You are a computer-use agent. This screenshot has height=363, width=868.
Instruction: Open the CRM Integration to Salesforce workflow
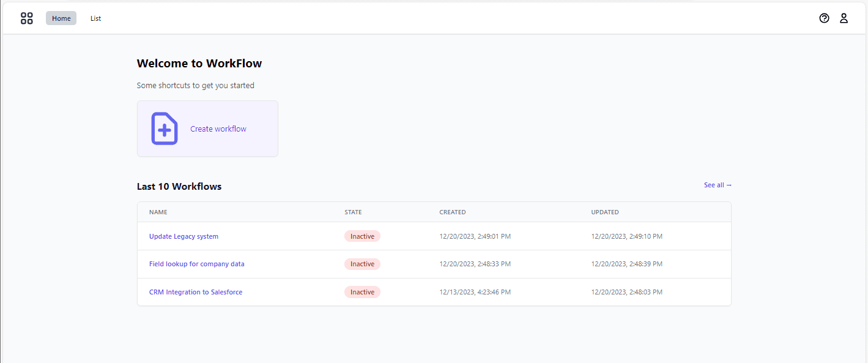coord(196,292)
